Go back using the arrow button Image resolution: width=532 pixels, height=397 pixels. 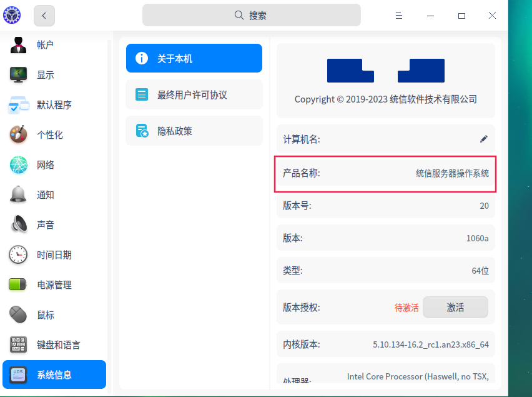(x=44, y=16)
